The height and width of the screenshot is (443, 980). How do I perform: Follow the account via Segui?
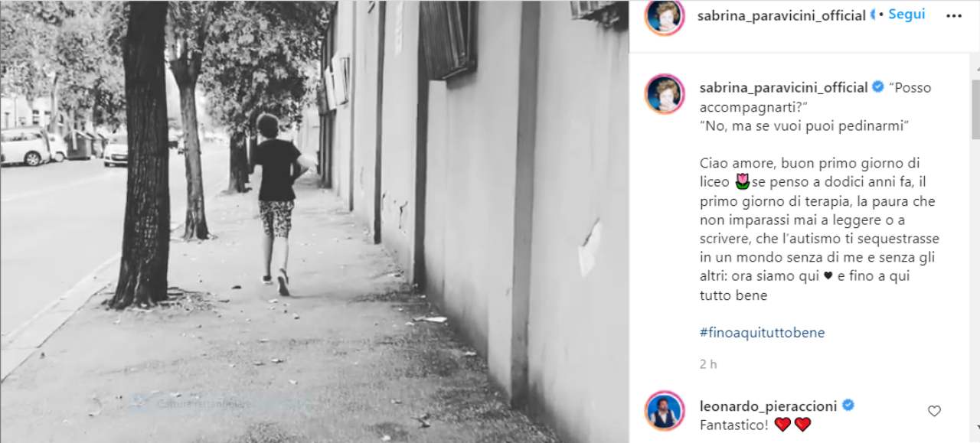906,15
